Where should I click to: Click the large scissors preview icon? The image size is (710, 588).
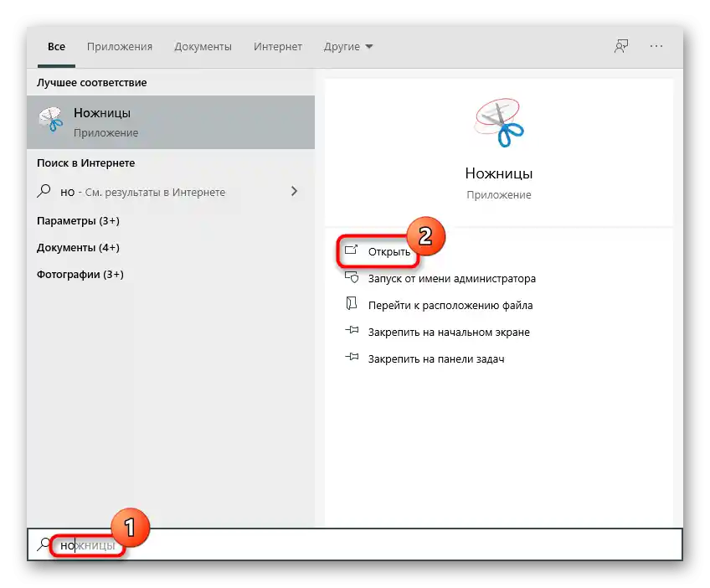498,120
